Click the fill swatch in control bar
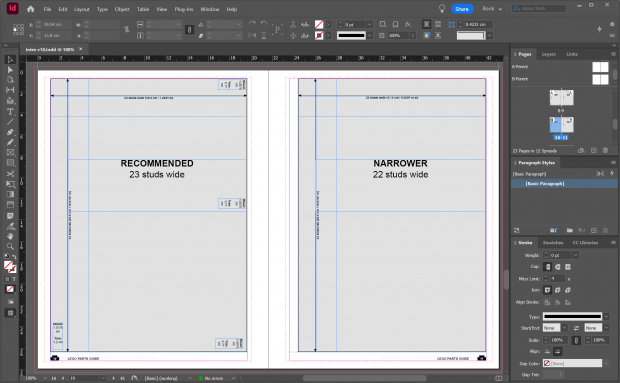The width and height of the screenshot is (620, 383). pos(319,25)
